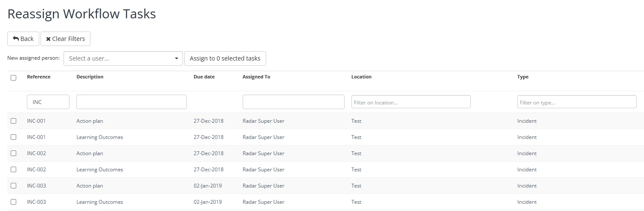Click the Reference filter field containing INC
The image size is (644, 211).
(x=48, y=102)
